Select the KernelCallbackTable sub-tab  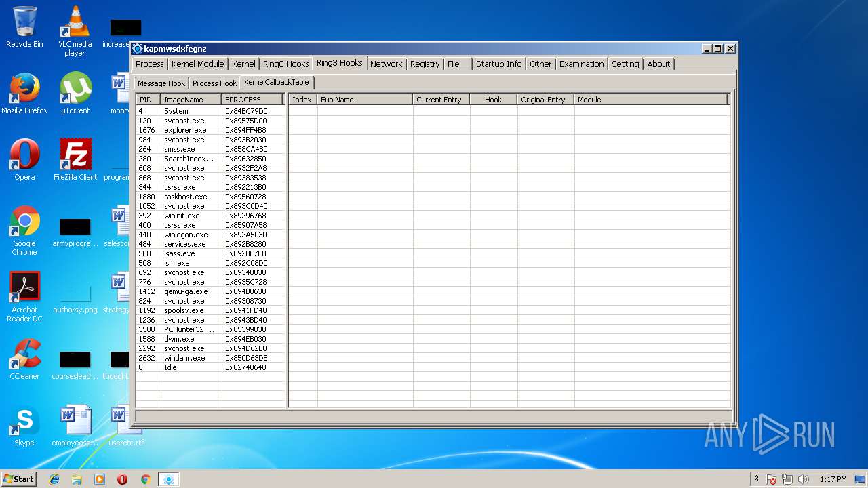(x=277, y=82)
